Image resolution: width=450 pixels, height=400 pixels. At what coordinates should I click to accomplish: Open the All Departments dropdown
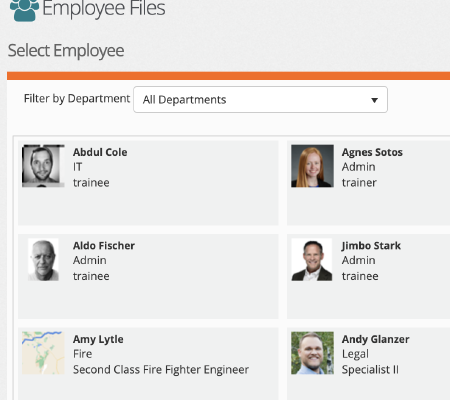click(x=260, y=99)
